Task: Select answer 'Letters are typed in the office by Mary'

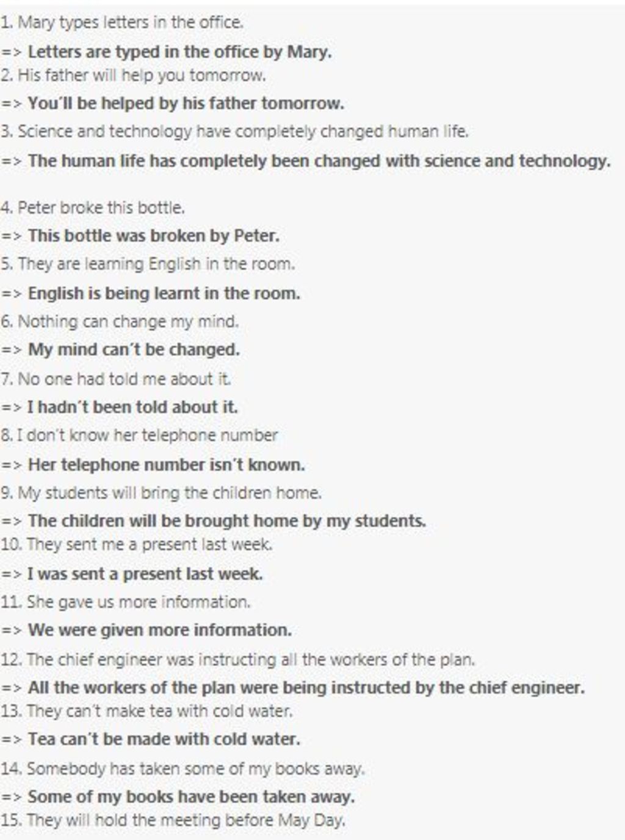Action: point(180,52)
